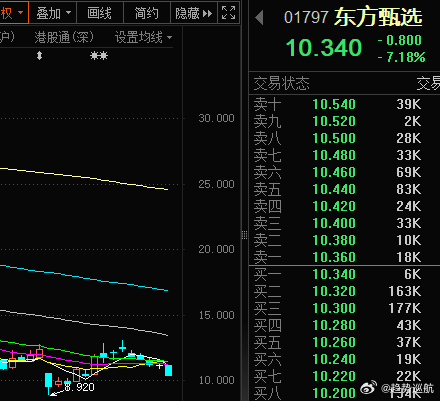Screen dimensions: 440x401
Task: Toggle the 画线 draw line mode
Action: [x=100, y=13]
